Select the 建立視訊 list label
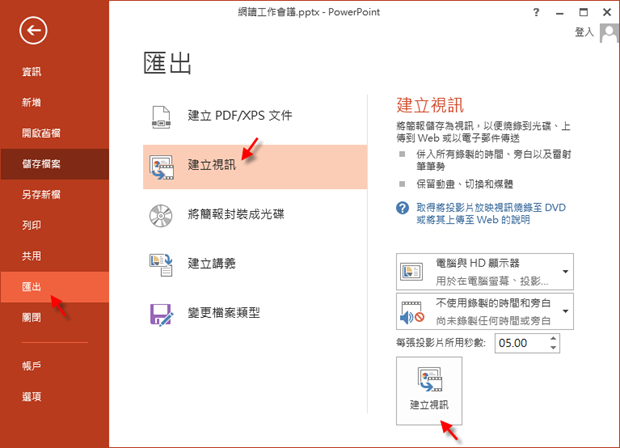This screenshot has width=620, height=448. point(212,165)
